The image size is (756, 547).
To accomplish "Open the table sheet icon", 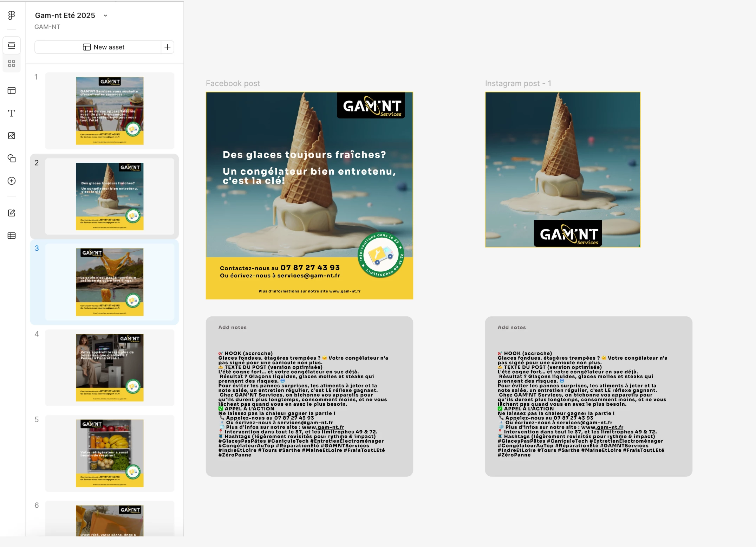I will click(x=12, y=236).
